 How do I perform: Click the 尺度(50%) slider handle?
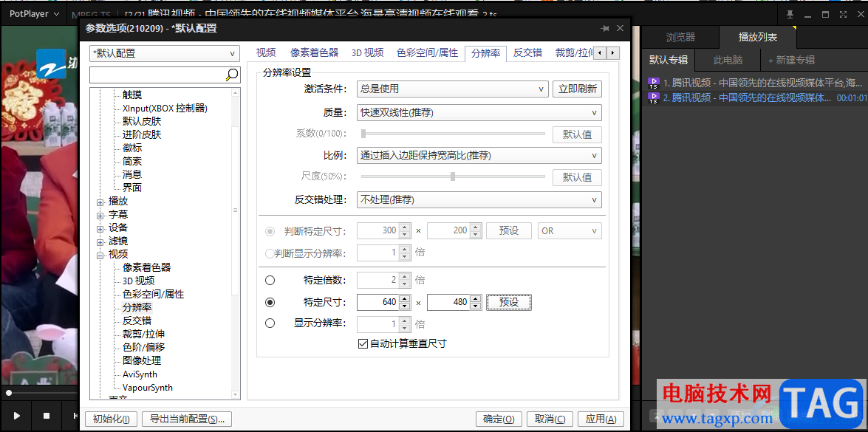pyautogui.click(x=453, y=176)
